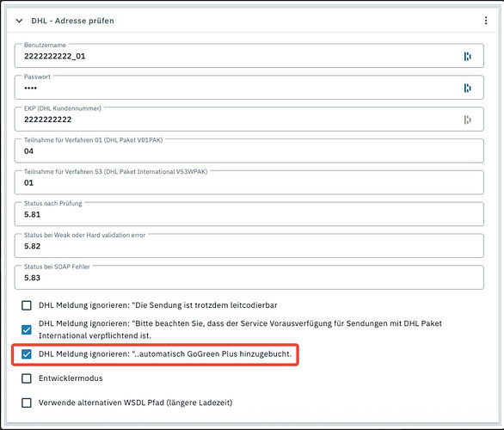
Task: Click the EKP DHL Kundennummer field
Action: click(x=249, y=120)
